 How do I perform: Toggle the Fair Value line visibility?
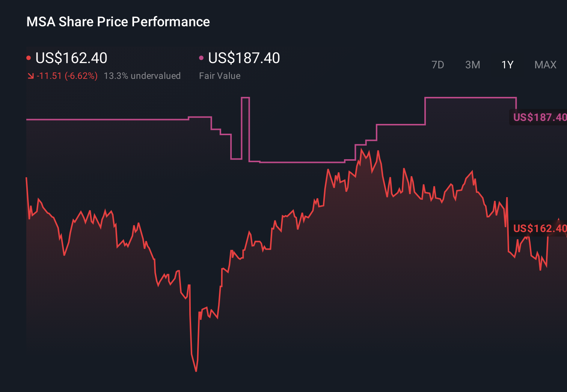[201, 57]
